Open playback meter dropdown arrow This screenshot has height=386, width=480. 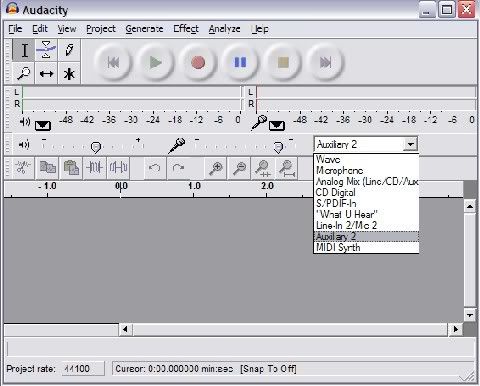pyautogui.click(x=43, y=125)
